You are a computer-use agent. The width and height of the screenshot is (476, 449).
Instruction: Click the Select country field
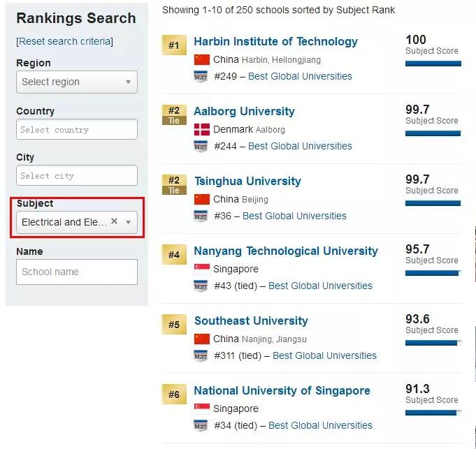pyautogui.click(x=77, y=129)
